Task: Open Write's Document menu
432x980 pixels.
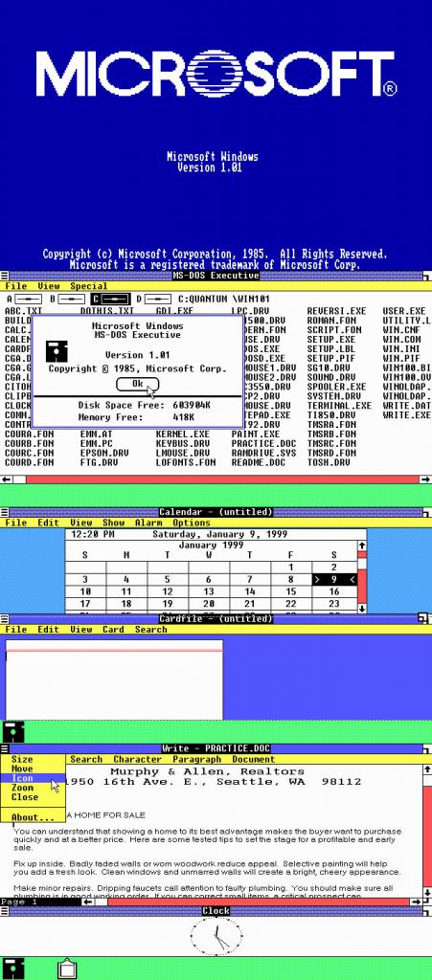Action: click(x=253, y=759)
